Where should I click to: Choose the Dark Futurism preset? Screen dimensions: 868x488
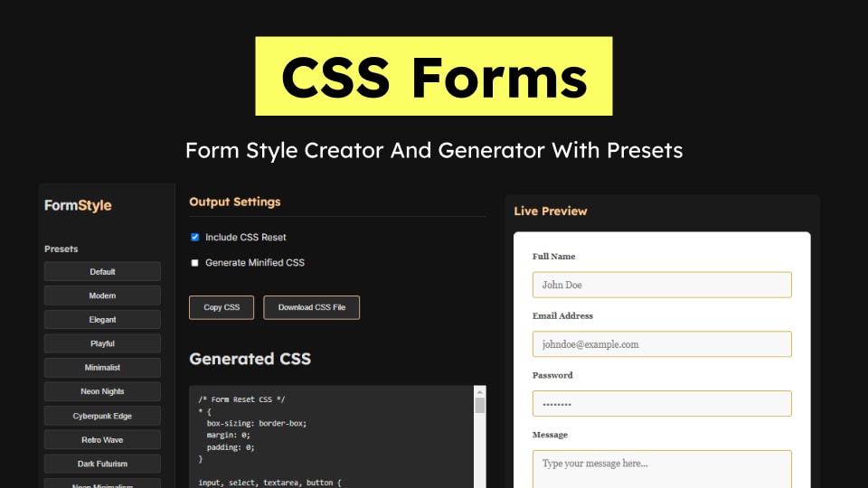(102, 464)
